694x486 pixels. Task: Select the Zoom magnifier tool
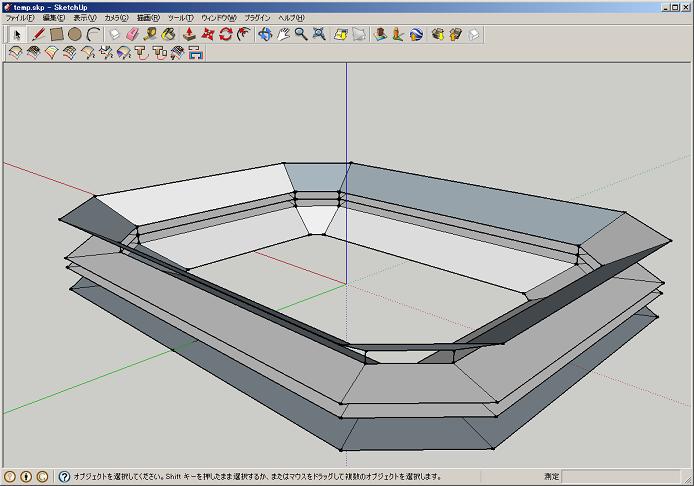300,34
